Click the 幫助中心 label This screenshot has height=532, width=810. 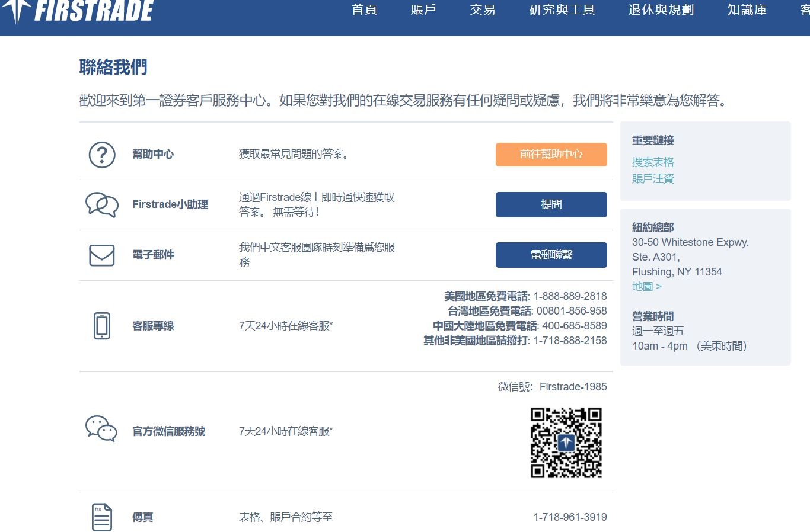(x=153, y=154)
